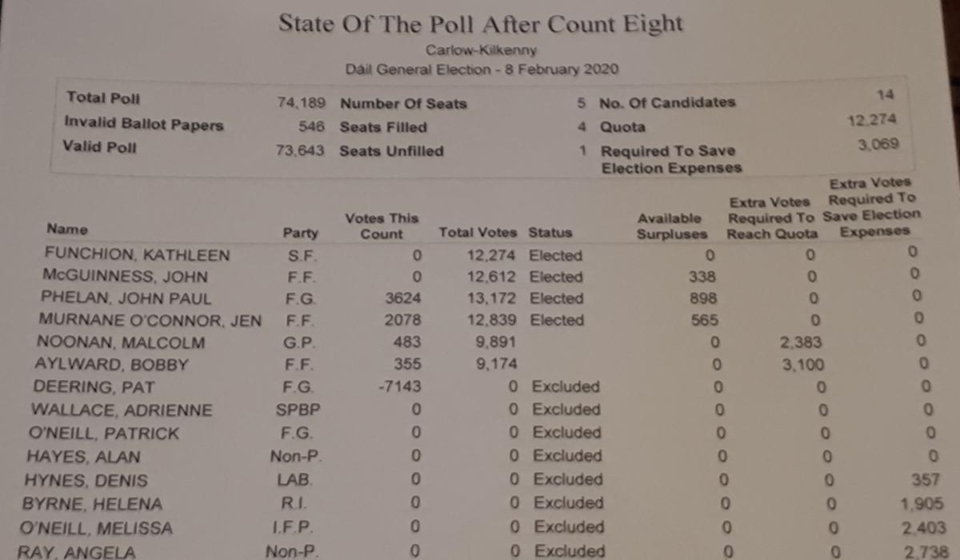960x560 pixels.
Task: Click the Carlow-Kilkenny constituency heading
Action: [481, 50]
